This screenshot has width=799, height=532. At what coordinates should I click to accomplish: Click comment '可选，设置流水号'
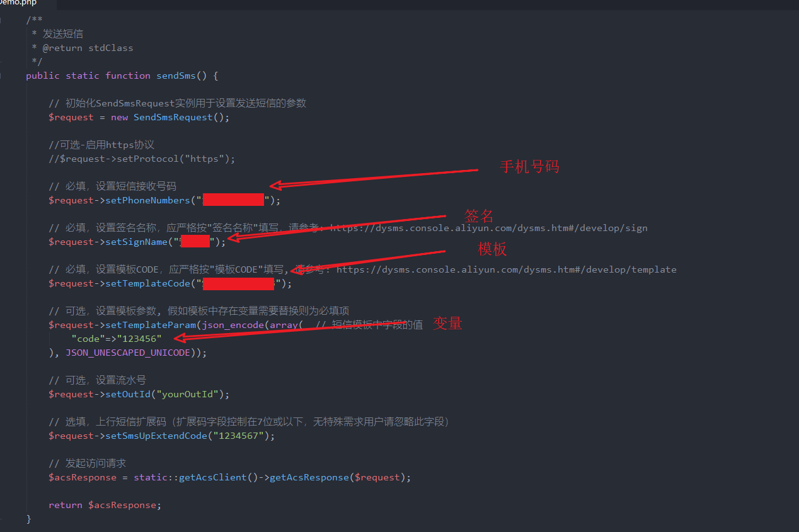(98, 380)
